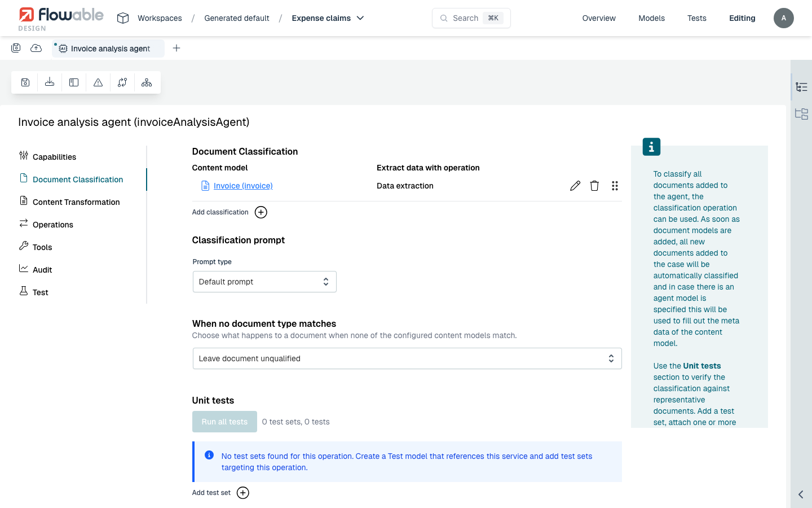Viewport: 812px width, 508px height.
Task: Open the Editing menu item
Action: click(742, 18)
